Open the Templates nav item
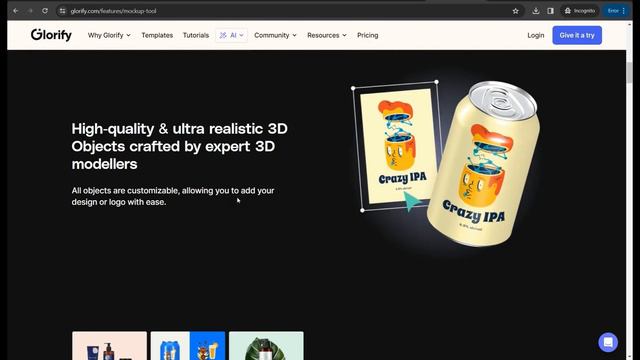 [x=157, y=36]
